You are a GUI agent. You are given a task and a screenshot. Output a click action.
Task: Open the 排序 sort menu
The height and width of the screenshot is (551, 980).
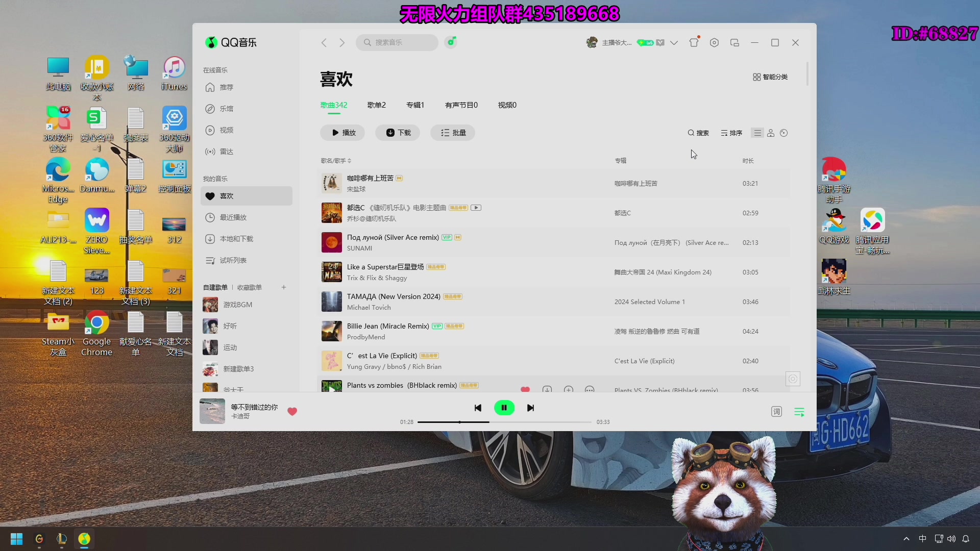pyautogui.click(x=731, y=133)
